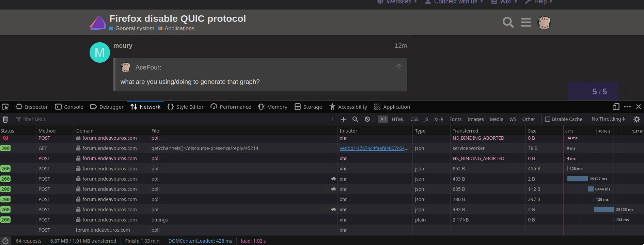Click the 25128 ms waterfall bar

(x=604, y=210)
